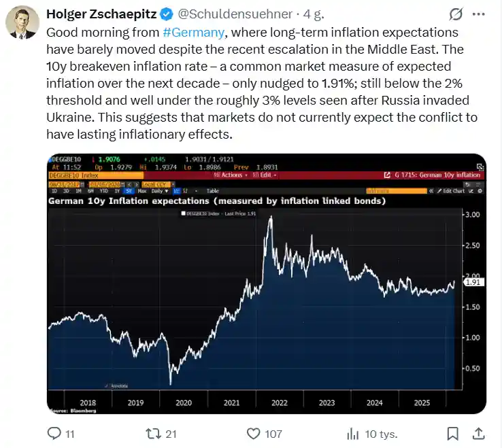502x448 pixels.
Task: Bookmark this post
Action: (452, 433)
